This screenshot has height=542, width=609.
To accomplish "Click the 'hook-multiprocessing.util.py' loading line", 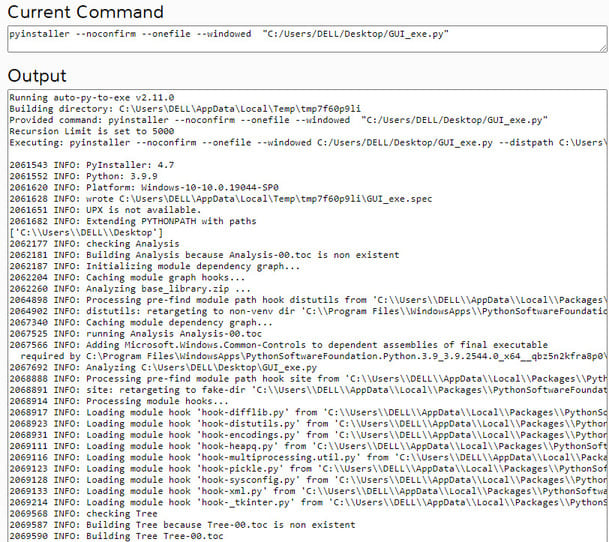I will pos(308,458).
